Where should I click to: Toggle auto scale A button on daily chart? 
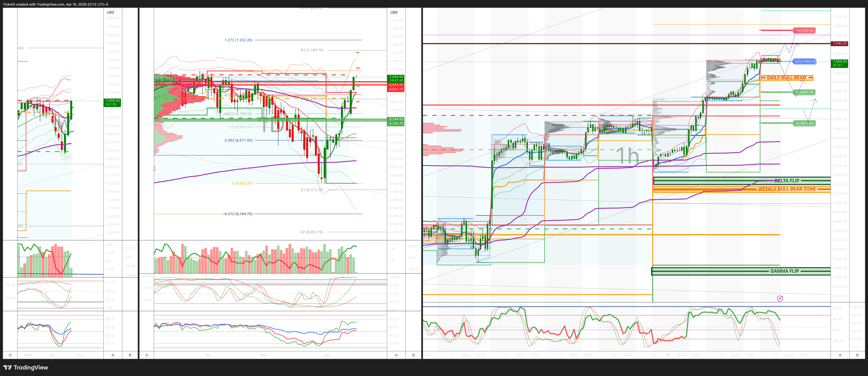396,355
